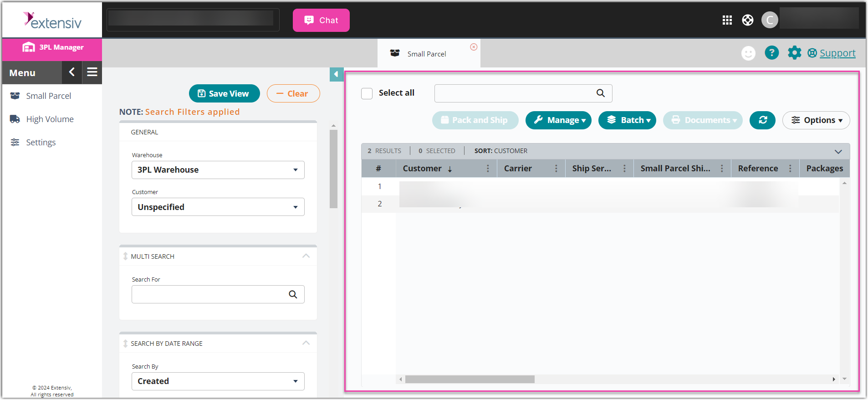
Task: Open the Carrier column options menu
Action: tap(556, 169)
